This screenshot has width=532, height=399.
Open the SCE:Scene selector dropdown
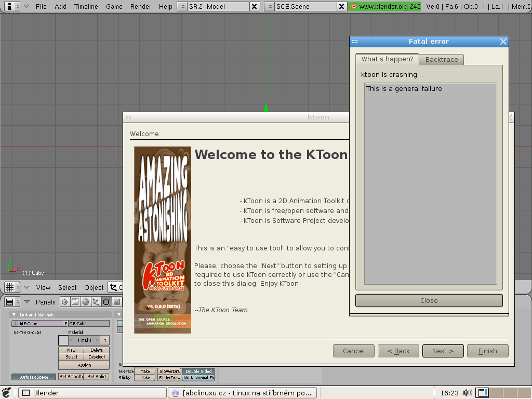point(270,6)
